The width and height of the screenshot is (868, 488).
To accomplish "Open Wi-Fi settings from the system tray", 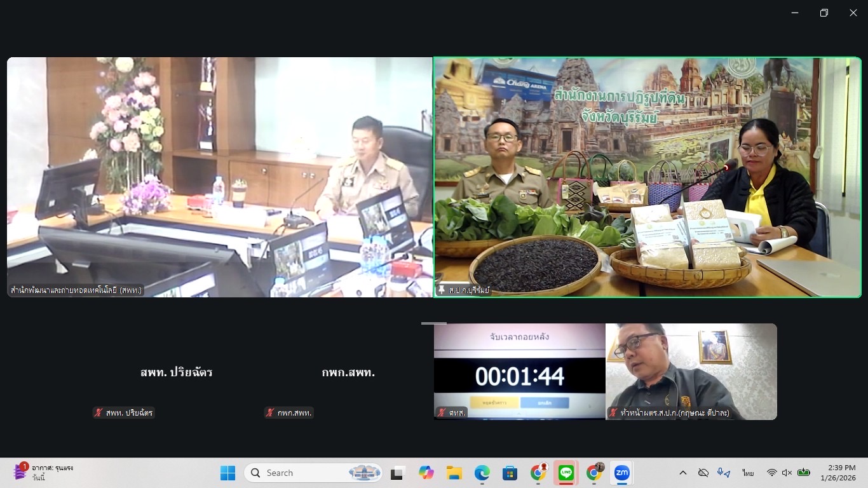I will 772,473.
